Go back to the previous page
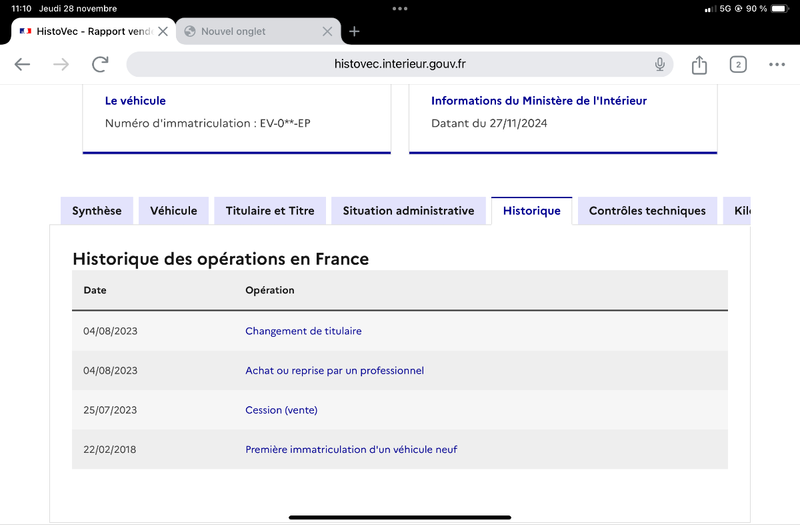The image size is (800, 525). 22,64
